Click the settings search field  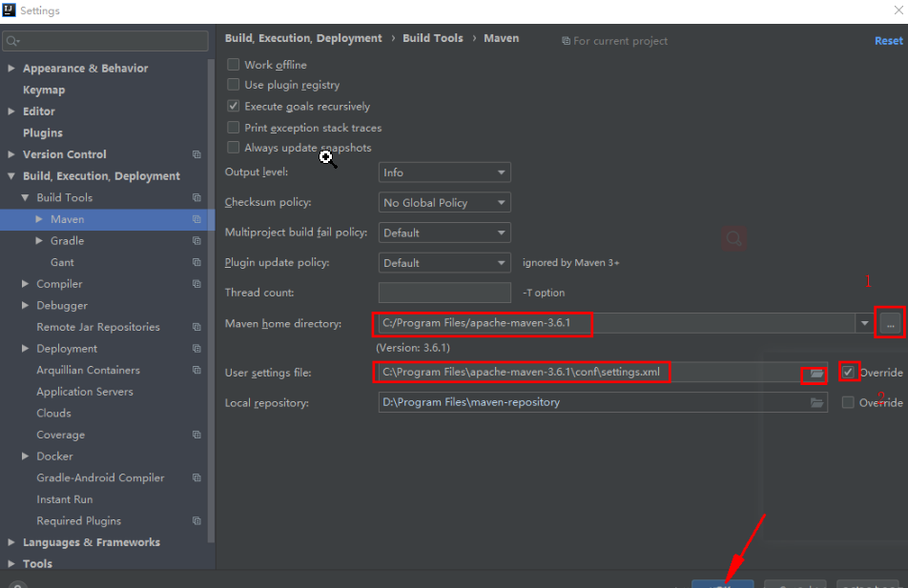(105, 41)
